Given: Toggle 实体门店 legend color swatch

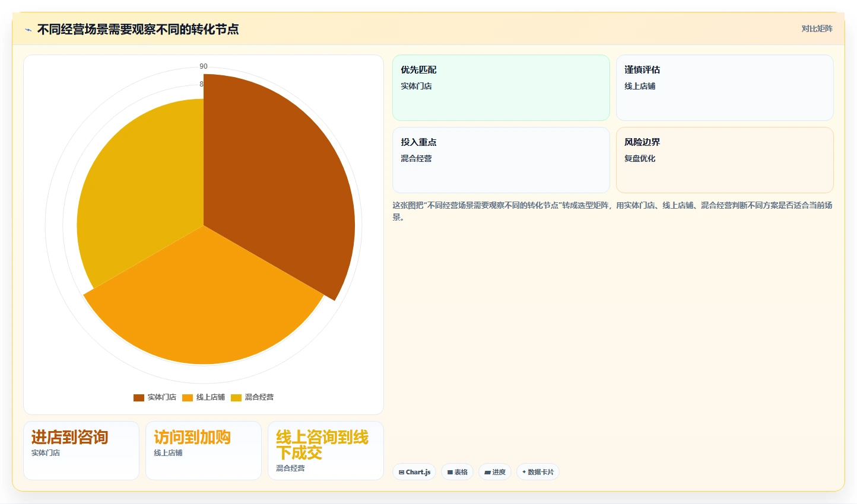Looking at the screenshot, I should (x=138, y=397).
